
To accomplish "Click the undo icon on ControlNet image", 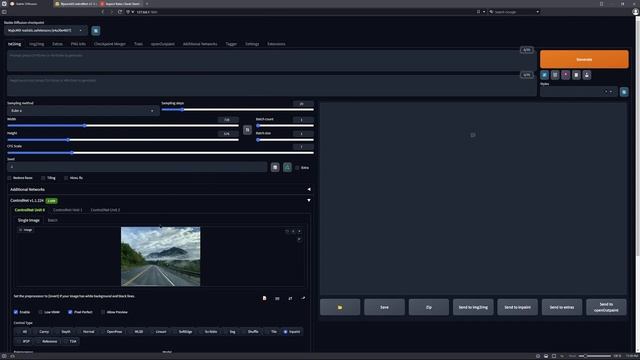I will click(x=287, y=231).
